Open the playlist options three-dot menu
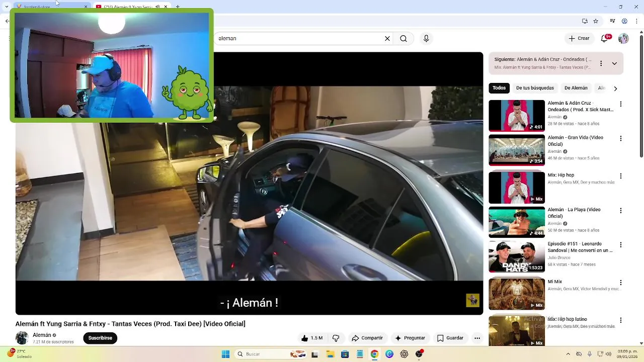The width and height of the screenshot is (644, 362). [601, 63]
